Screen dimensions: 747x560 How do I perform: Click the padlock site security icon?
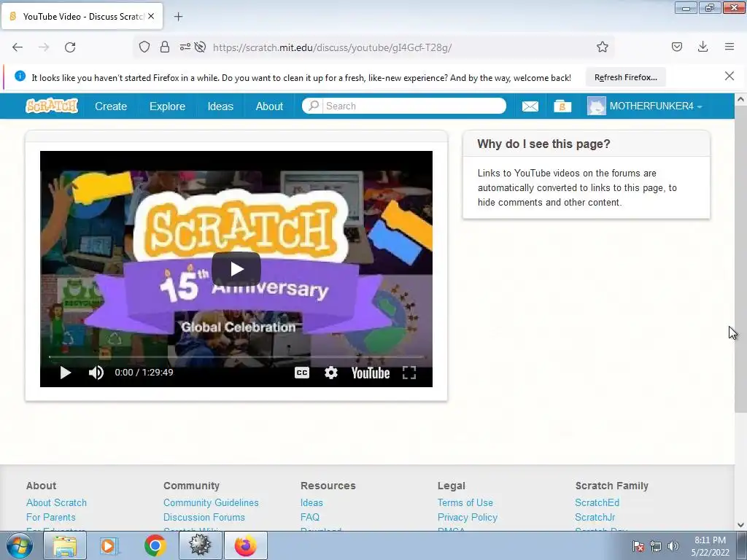pyautogui.click(x=164, y=47)
